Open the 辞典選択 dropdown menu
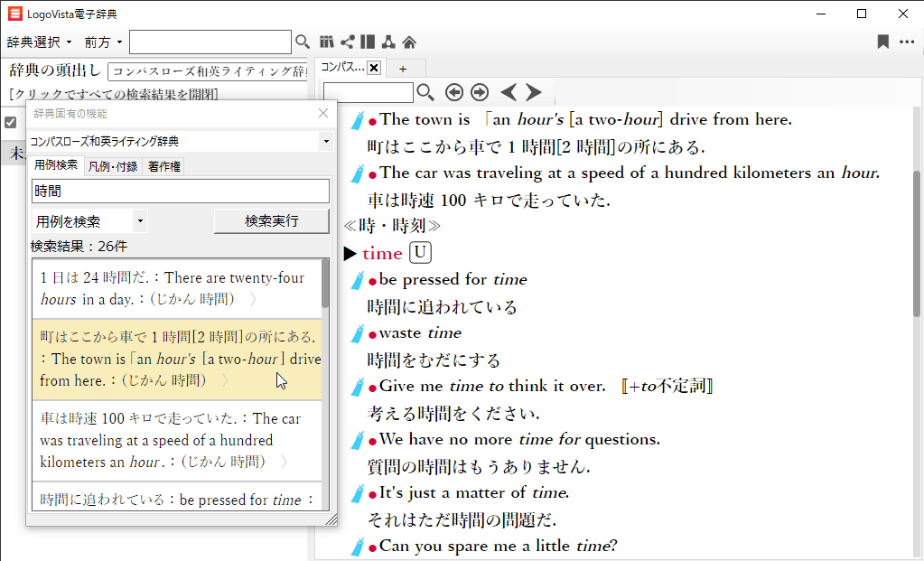This screenshot has width=924, height=561. point(39,42)
